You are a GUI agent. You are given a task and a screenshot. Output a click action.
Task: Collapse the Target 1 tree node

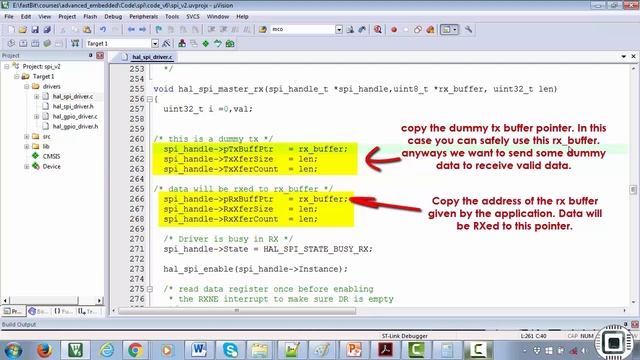(x=16, y=76)
